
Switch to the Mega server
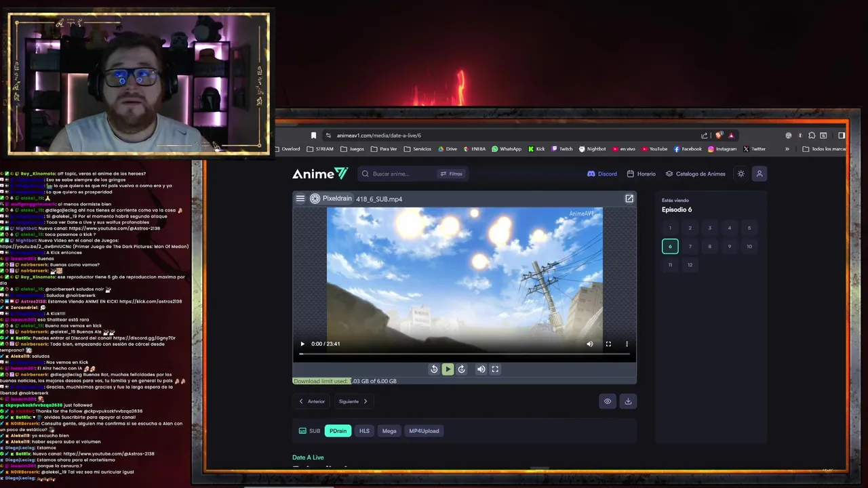point(389,431)
